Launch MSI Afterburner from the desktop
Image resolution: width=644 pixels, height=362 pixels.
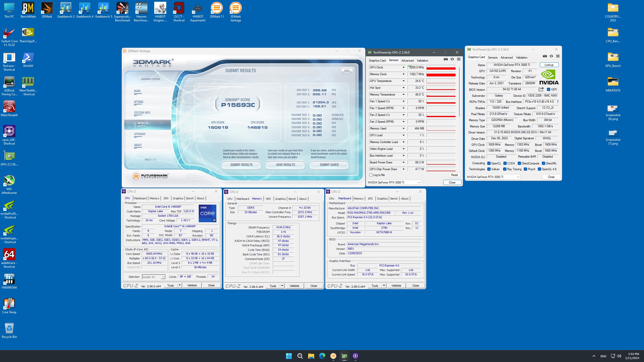(9, 185)
